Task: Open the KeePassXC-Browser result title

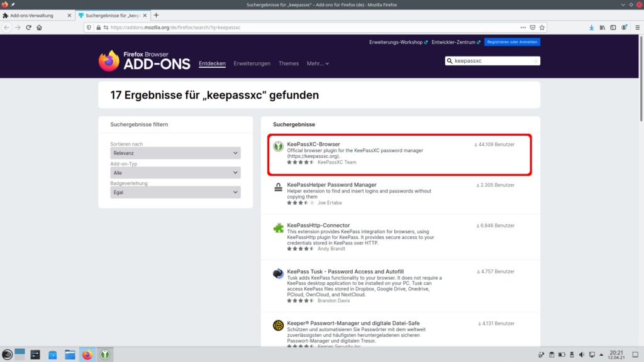Action: [x=313, y=144]
